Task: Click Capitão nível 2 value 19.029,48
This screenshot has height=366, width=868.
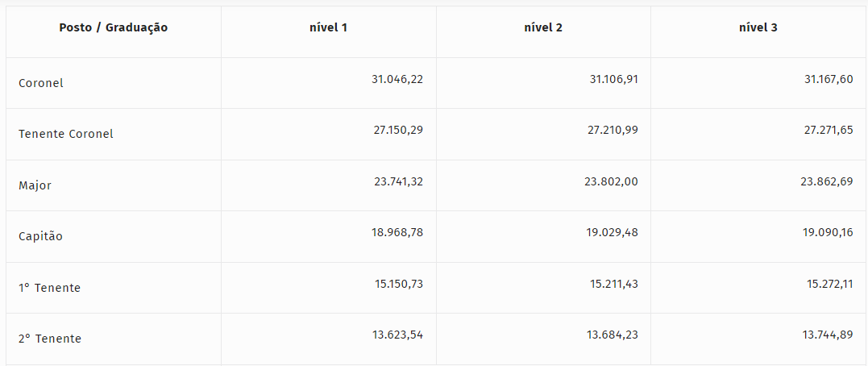Action: (x=613, y=232)
